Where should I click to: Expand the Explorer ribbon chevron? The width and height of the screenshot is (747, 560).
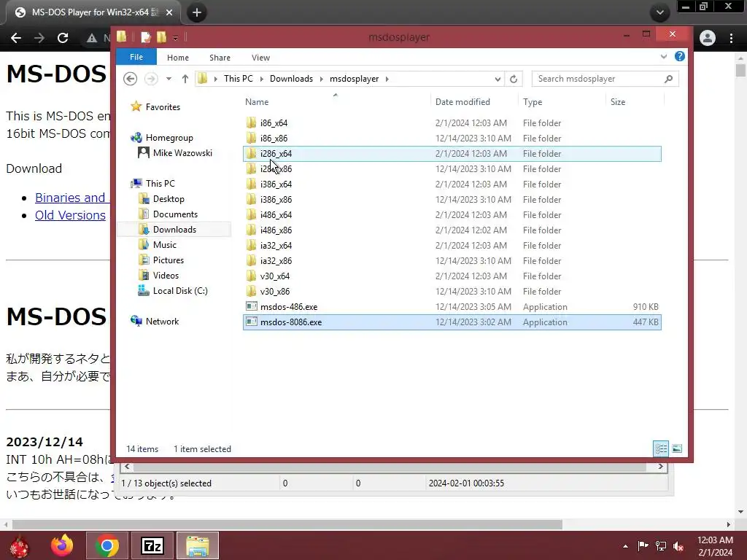[664, 57]
